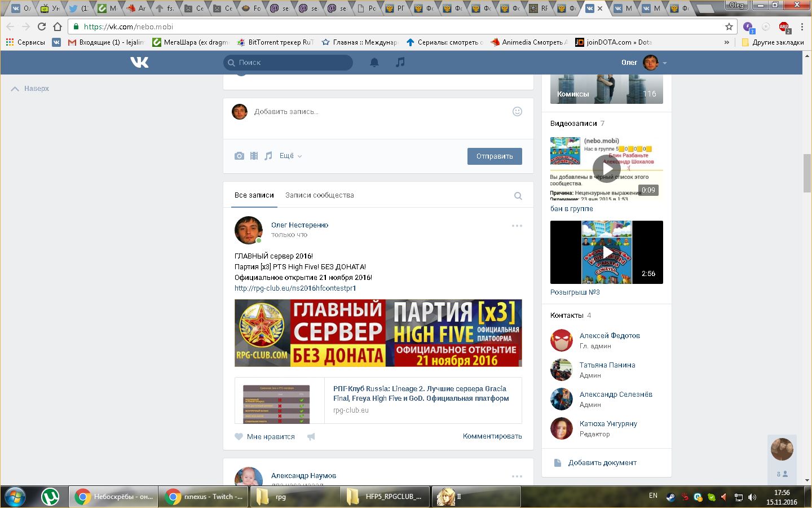Click the Adblock extension icon

point(784,27)
